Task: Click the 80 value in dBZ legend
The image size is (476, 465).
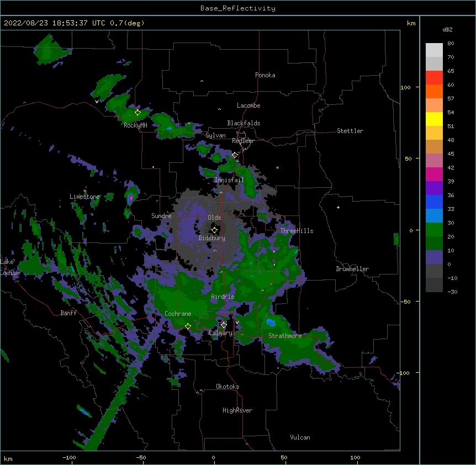Action: point(451,44)
